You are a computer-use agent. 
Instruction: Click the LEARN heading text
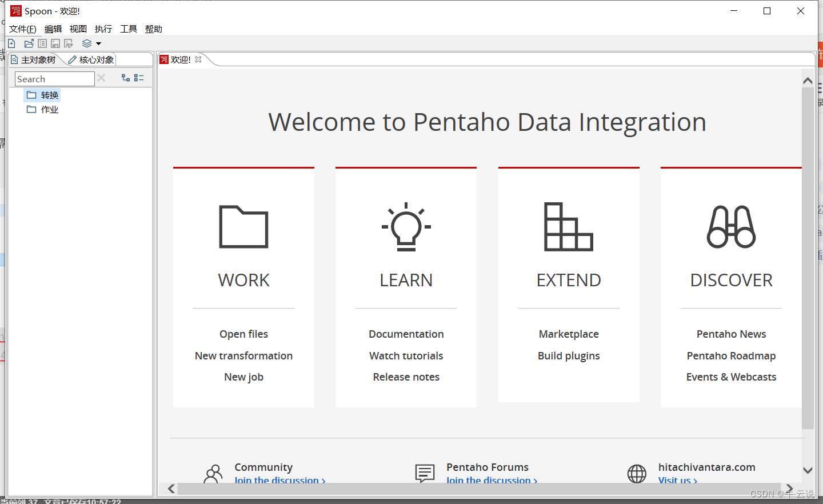point(406,280)
